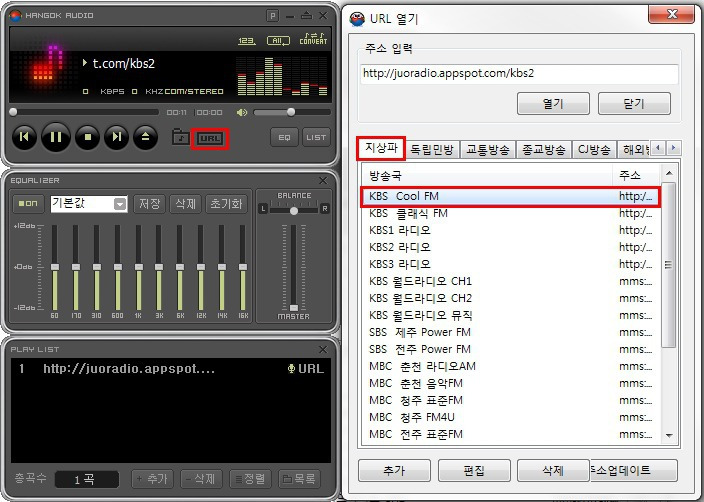Image resolution: width=704 pixels, height=502 pixels.
Task: Click the tray arrow icon in title bar
Action: click(307, 15)
